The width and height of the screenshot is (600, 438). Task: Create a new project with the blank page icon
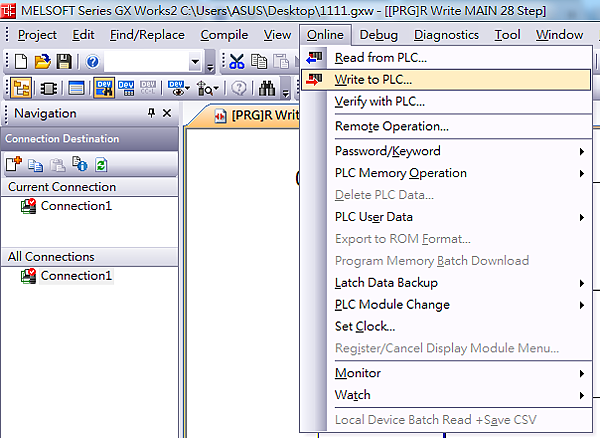21,61
